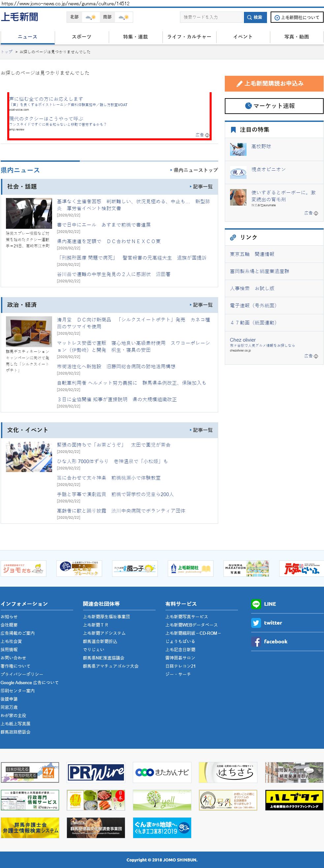Open the 47NEWS banner
The width and height of the screenshot is (324, 868).
(x=30, y=772)
